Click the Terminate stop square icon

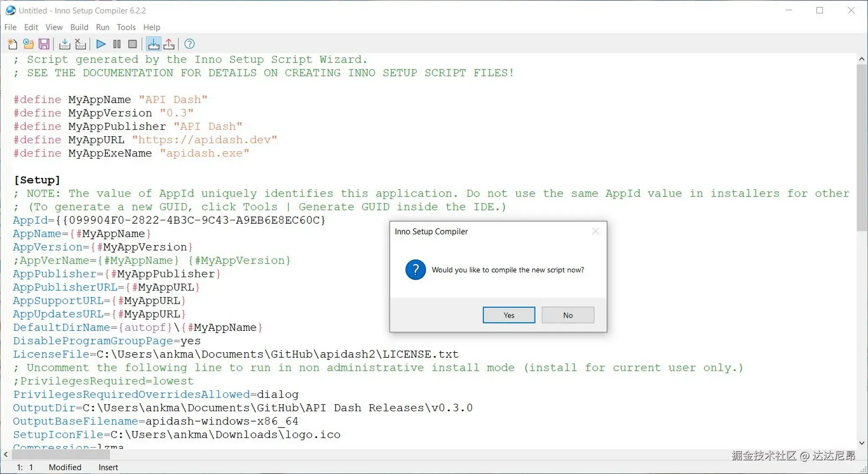(132, 44)
